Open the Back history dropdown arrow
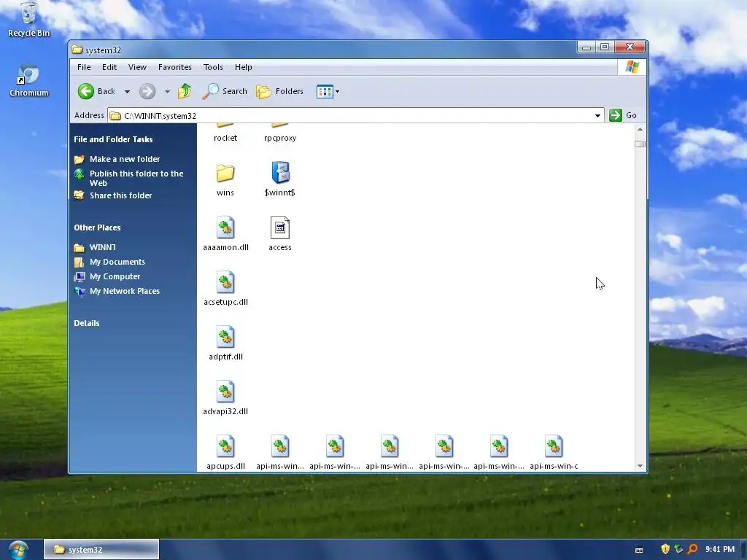 tap(127, 91)
